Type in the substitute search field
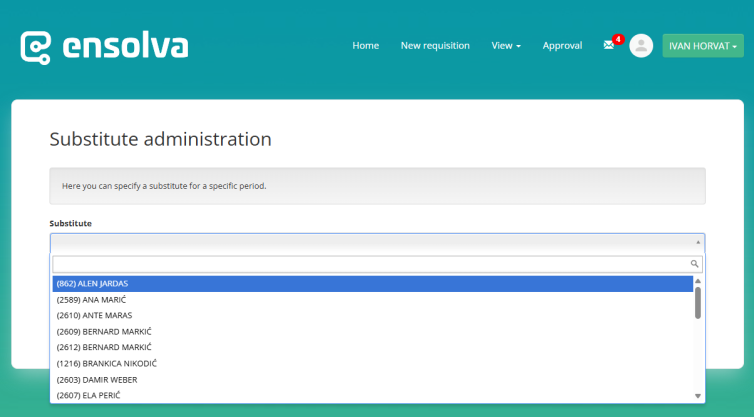 (x=370, y=264)
